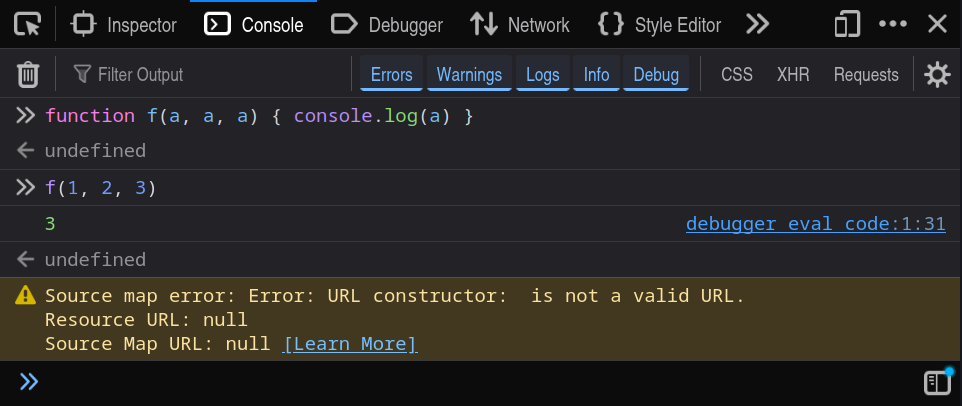Focus the console command input line

[x=479, y=382]
